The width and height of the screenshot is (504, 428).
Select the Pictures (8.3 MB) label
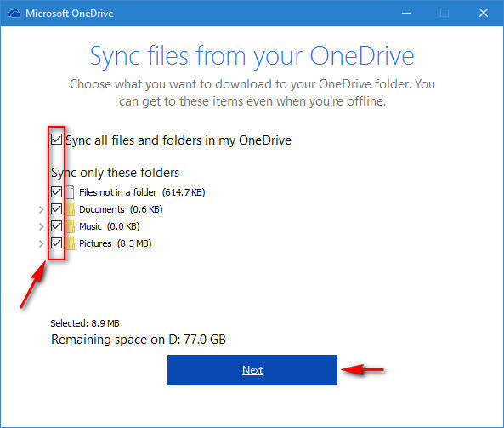click(x=115, y=243)
